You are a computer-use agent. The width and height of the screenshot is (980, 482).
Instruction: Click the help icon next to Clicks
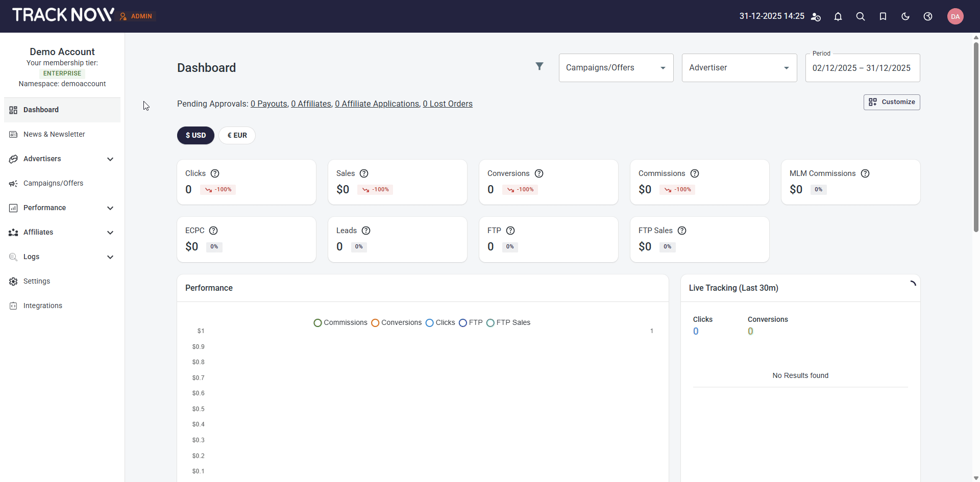(215, 173)
